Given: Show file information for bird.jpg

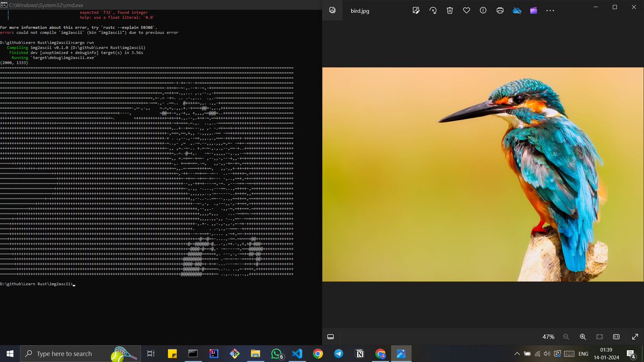Looking at the screenshot, I should pyautogui.click(x=483, y=10).
